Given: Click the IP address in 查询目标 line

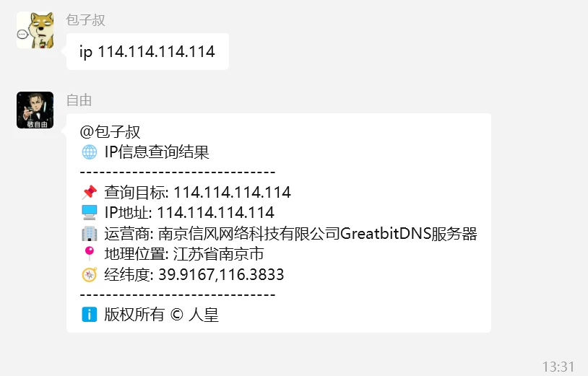Looking at the screenshot, I should coord(232,192).
